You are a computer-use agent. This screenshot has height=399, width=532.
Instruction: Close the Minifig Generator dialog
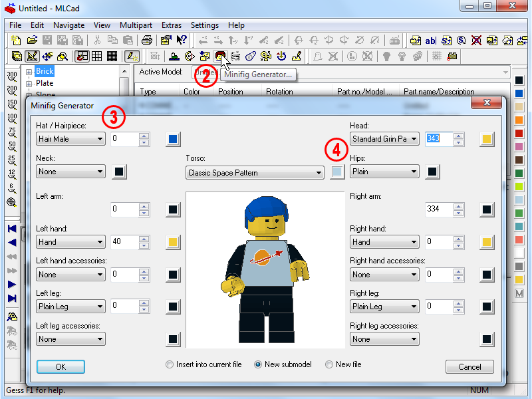tap(487, 102)
